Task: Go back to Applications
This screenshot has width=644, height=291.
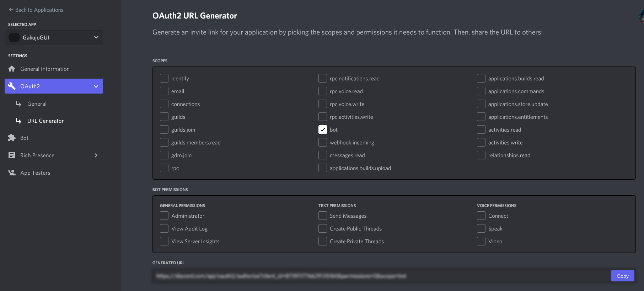Action: [36, 10]
